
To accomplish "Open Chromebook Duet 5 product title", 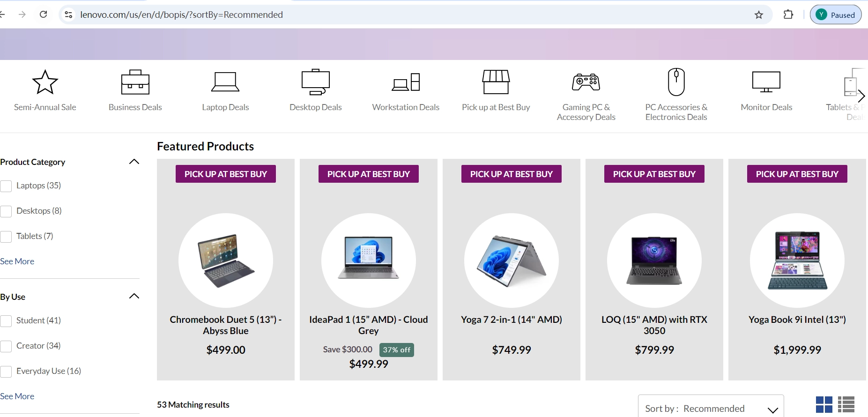I will click(x=226, y=325).
